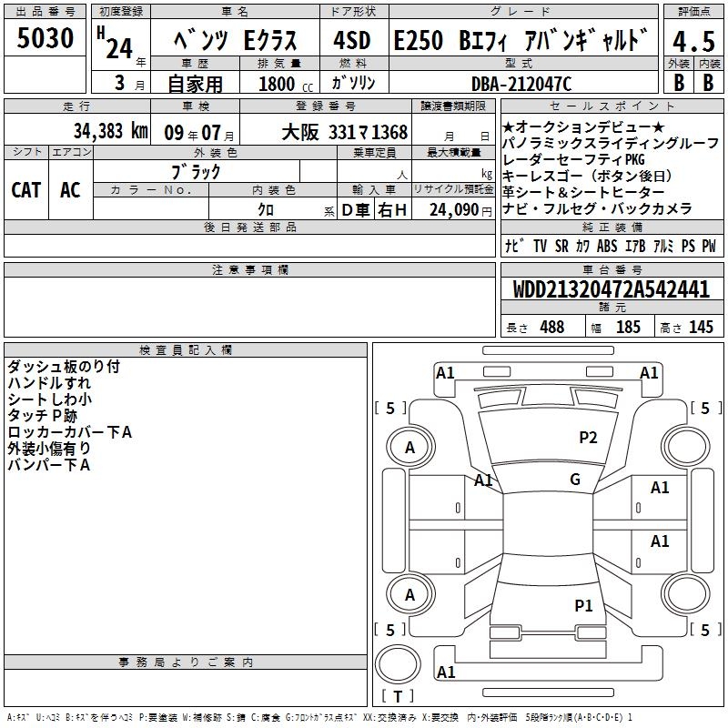Screen dimensions: 728x728
Task: Click the recycle deposit amount 24,090円
Action: (454, 210)
